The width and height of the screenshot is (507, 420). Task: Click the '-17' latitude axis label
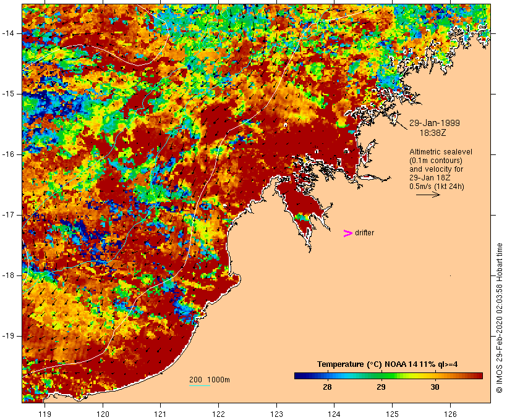(x=8, y=215)
